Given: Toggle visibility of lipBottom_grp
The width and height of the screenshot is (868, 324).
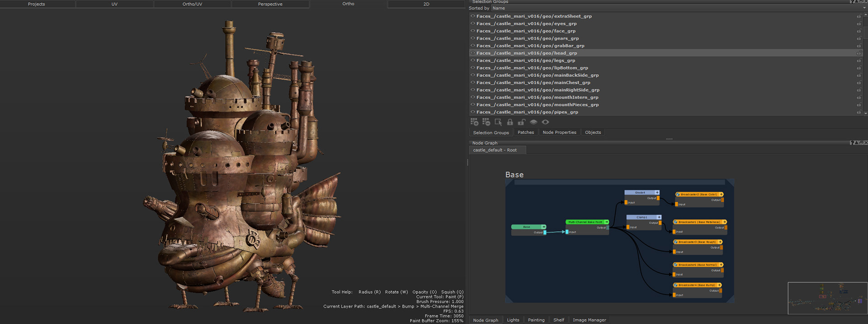Looking at the screenshot, I should (473, 68).
